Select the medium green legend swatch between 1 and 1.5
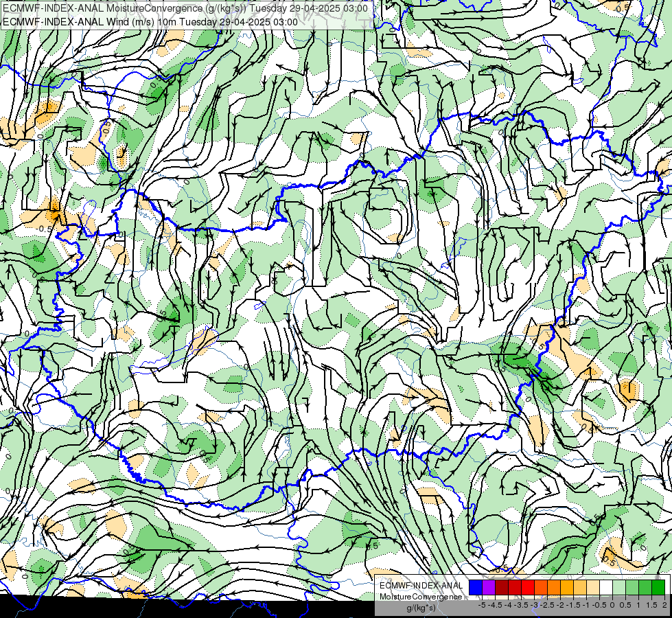Image resolution: width=672 pixels, height=618 pixels. (x=645, y=588)
